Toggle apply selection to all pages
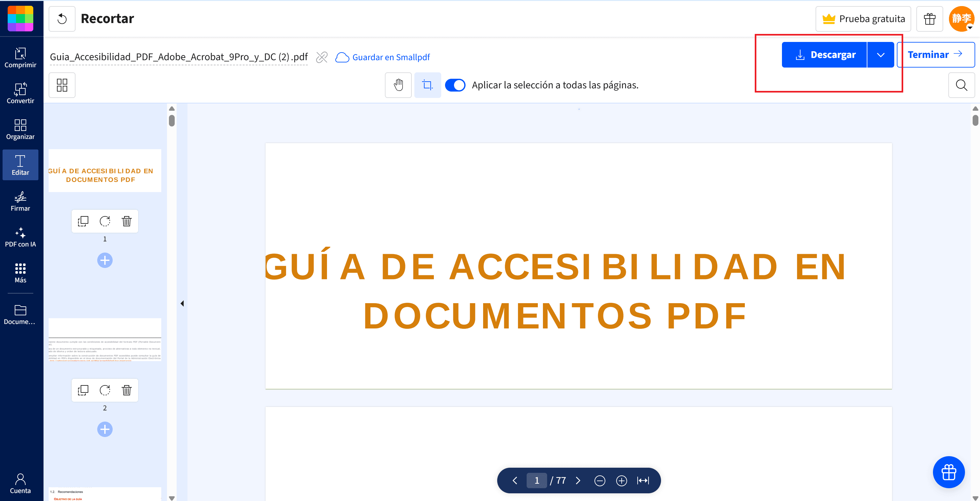980x501 pixels. point(455,85)
